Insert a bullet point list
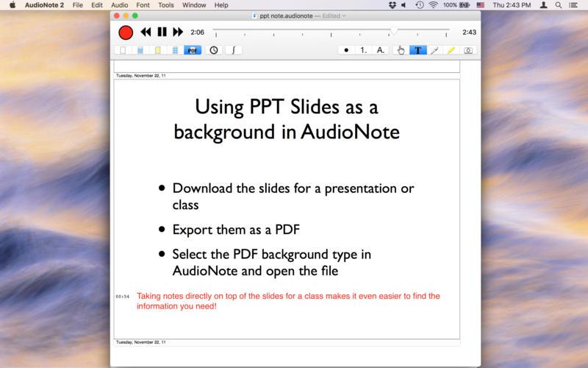This screenshot has height=368, width=588. click(x=346, y=50)
